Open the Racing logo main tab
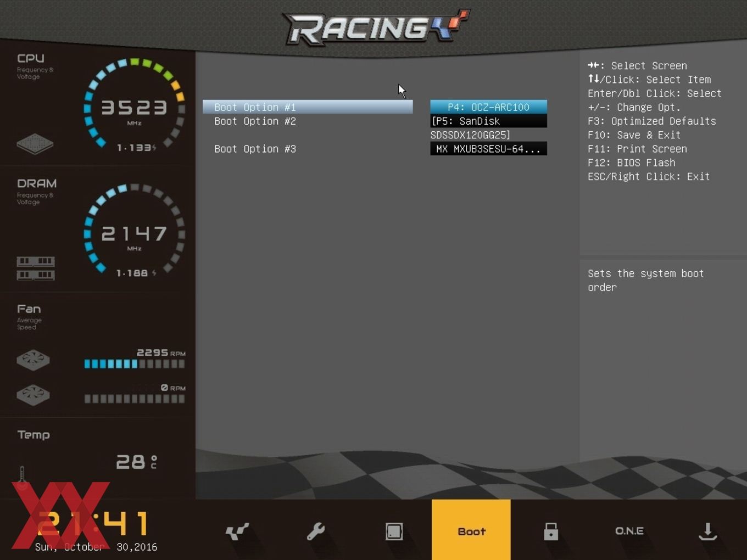747x560 pixels. point(237,531)
